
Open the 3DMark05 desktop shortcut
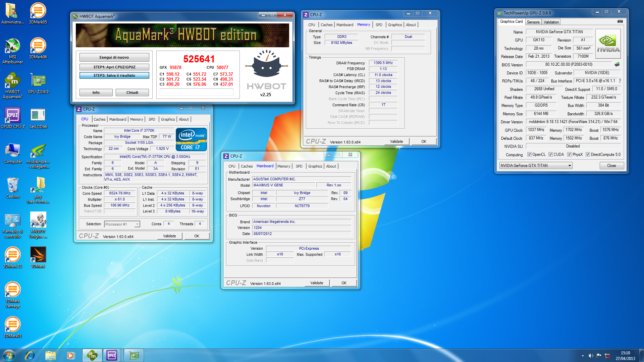[x=38, y=13]
